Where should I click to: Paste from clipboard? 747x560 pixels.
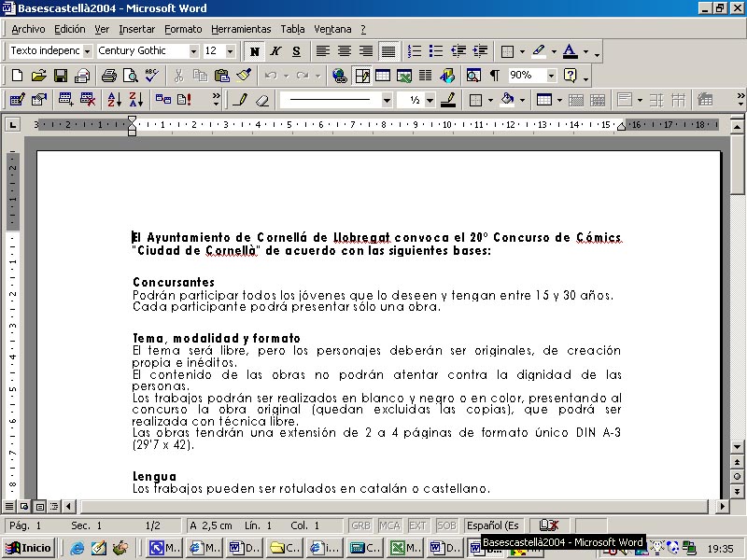click(x=221, y=76)
